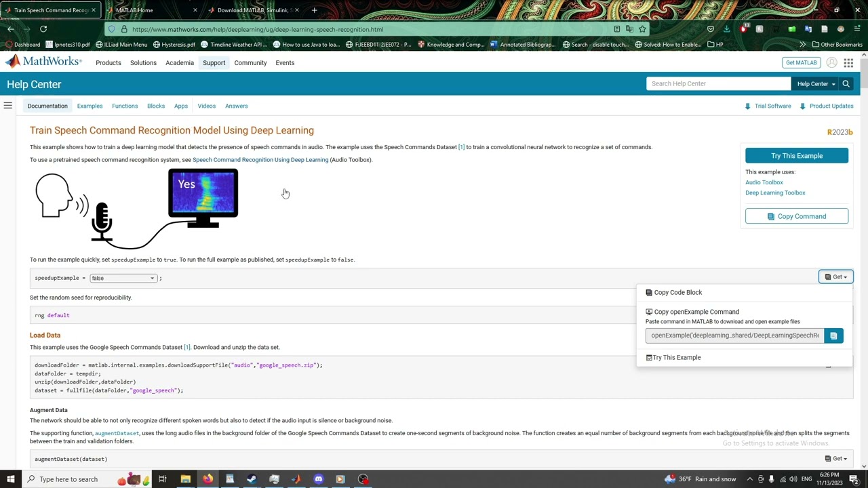
Task: Open the weather widget showing 36°F
Action: 701,479
